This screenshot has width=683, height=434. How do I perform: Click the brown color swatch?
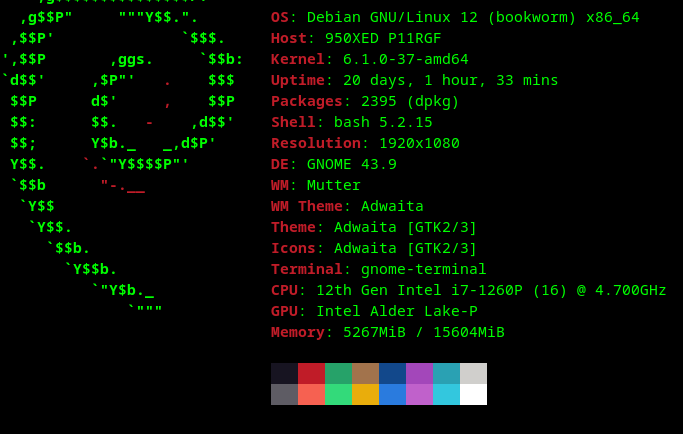pyautogui.click(x=365, y=373)
